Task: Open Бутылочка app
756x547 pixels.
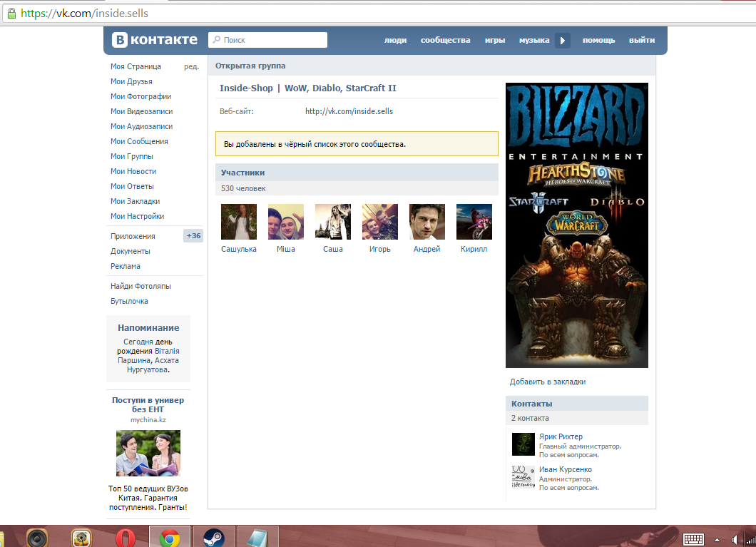Action: (x=129, y=301)
